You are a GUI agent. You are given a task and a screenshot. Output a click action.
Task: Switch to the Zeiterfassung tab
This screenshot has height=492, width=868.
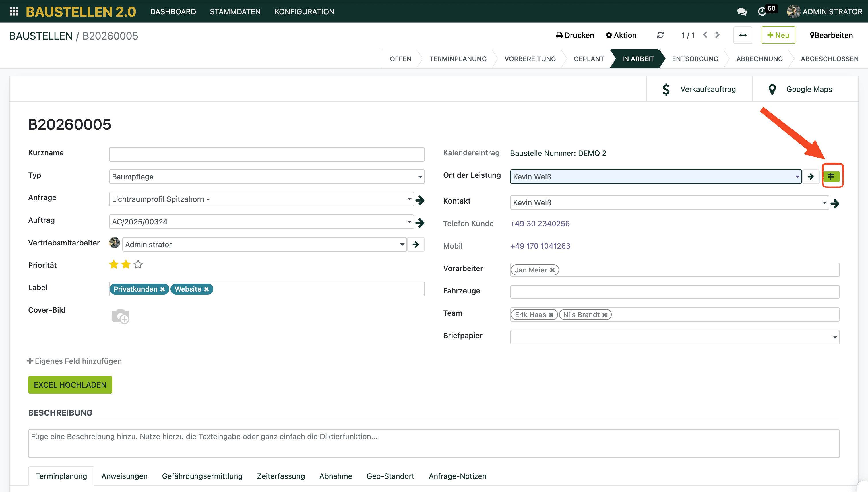pos(280,476)
